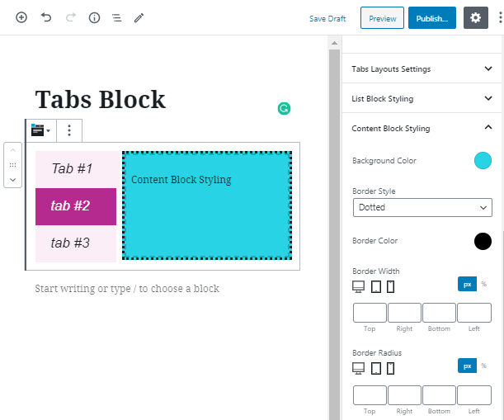Click the Publish button
Viewport: 504px width, 420px height.
click(x=432, y=18)
